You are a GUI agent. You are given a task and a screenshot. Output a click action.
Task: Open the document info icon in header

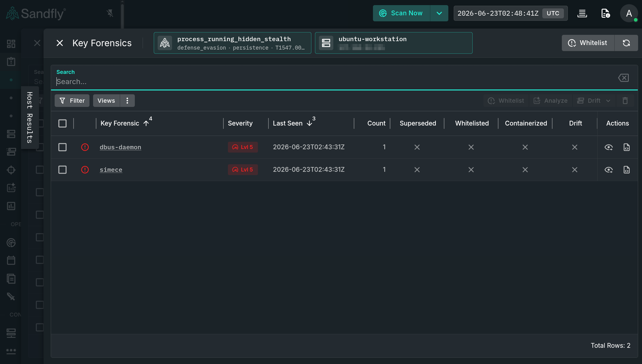point(605,13)
